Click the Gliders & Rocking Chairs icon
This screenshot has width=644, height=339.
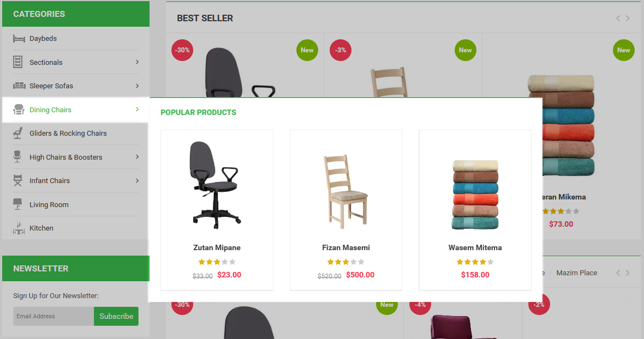(x=17, y=133)
